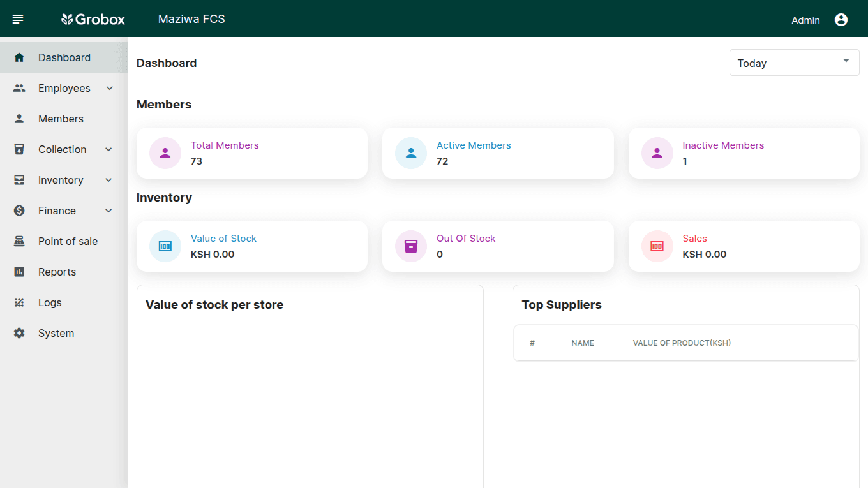868x488 pixels.
Task: Expand the Finance submenu chevron
Action: point(108,210)
